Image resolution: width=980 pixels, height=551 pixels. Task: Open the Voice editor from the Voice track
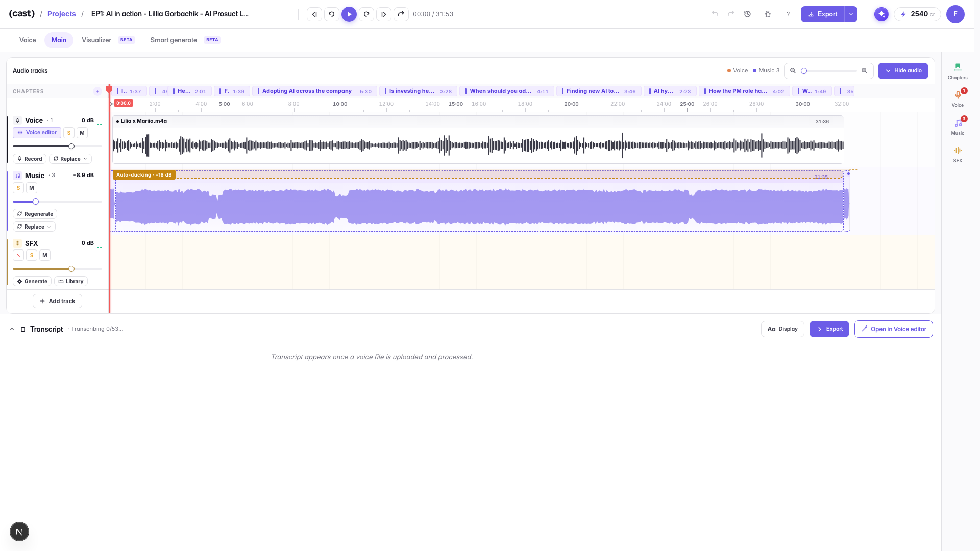(x=37, y=133)
